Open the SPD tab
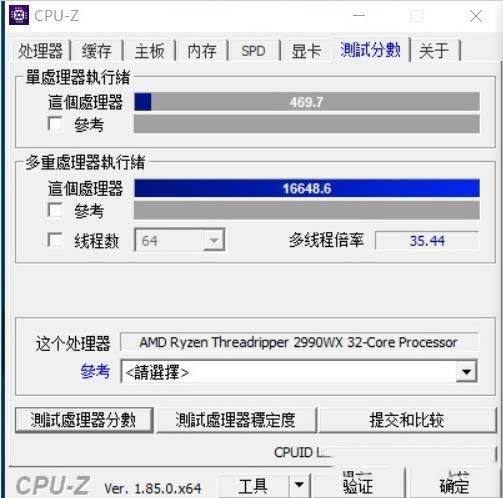This screenshot has width=503, height=498. [x=253, y=51]
